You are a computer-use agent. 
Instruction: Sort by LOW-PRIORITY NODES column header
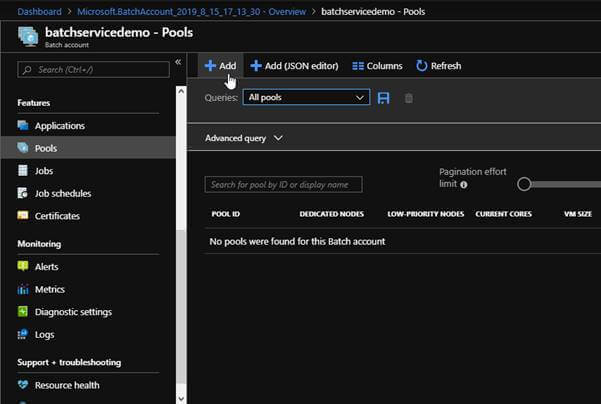425,214
